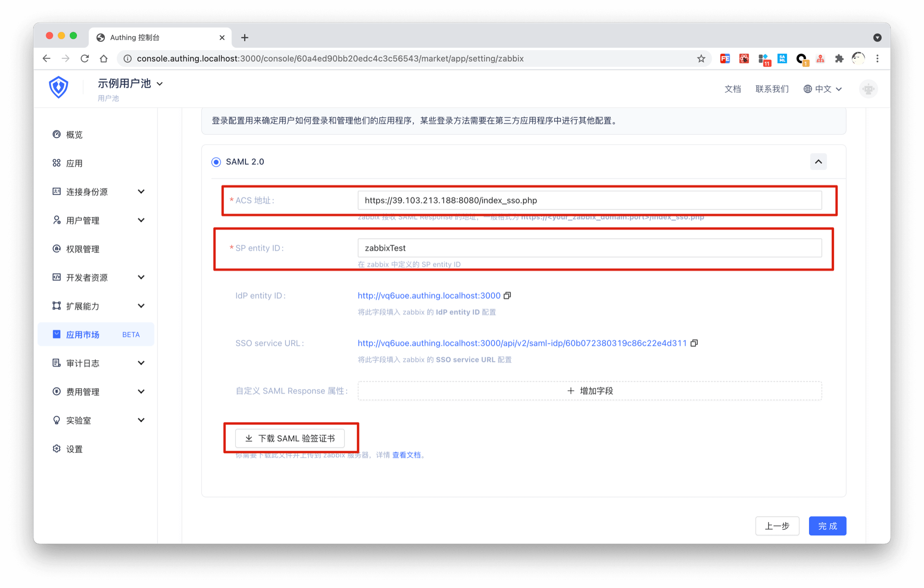The height and width of the screenshot is (588, 924).
Task: Reload the current browser page
Action: 85,59
